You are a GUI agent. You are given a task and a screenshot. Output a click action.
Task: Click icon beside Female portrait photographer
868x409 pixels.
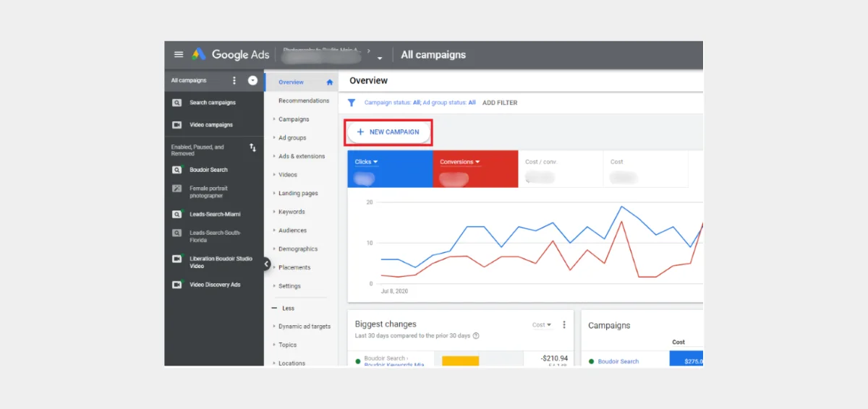[x=176, y=189]
